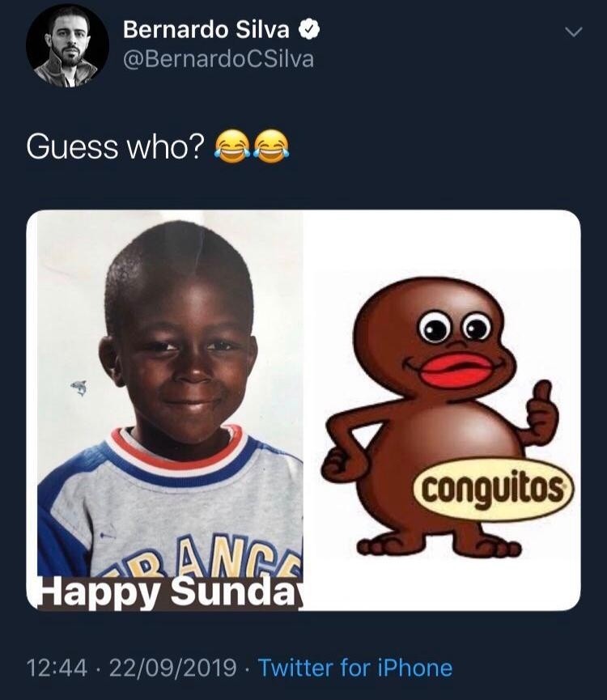Click the first laughing-crying emoji
Viewport: 607px width, 700px height.
pyautogui.click(x=232, y=146)
